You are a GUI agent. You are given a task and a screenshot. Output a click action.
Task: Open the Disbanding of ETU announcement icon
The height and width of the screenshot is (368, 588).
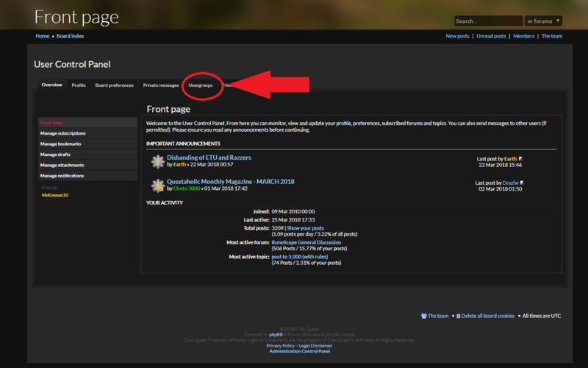157,161
